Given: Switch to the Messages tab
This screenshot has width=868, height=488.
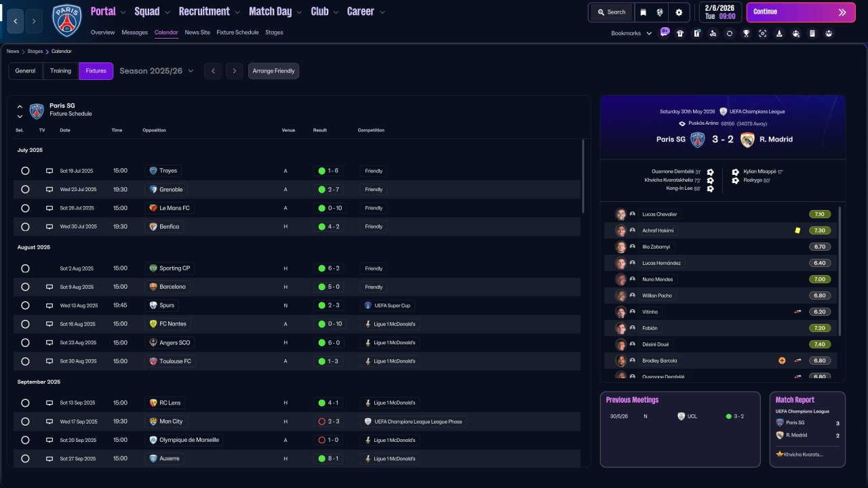Looking at the screenshot, I should click(134, 33).
